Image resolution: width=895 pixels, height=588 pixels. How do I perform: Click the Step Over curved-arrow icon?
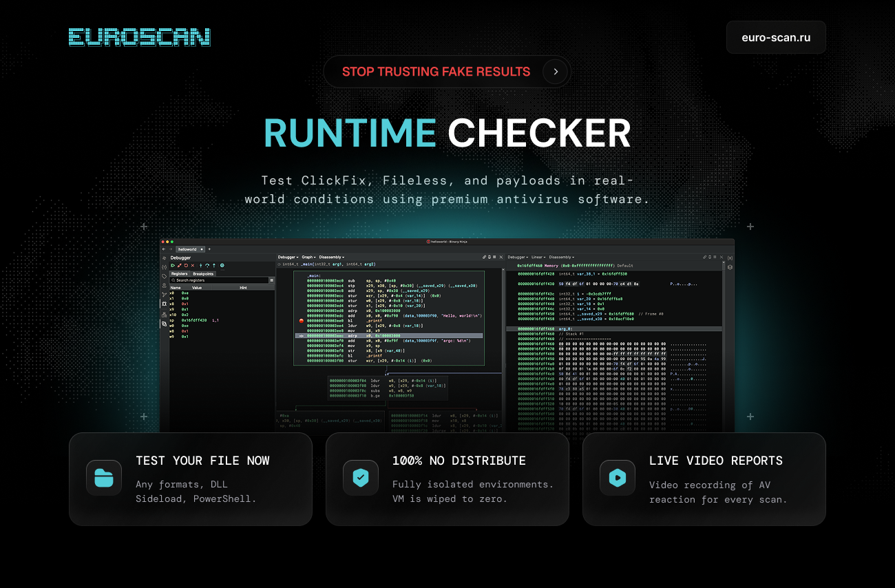point(207,266)
